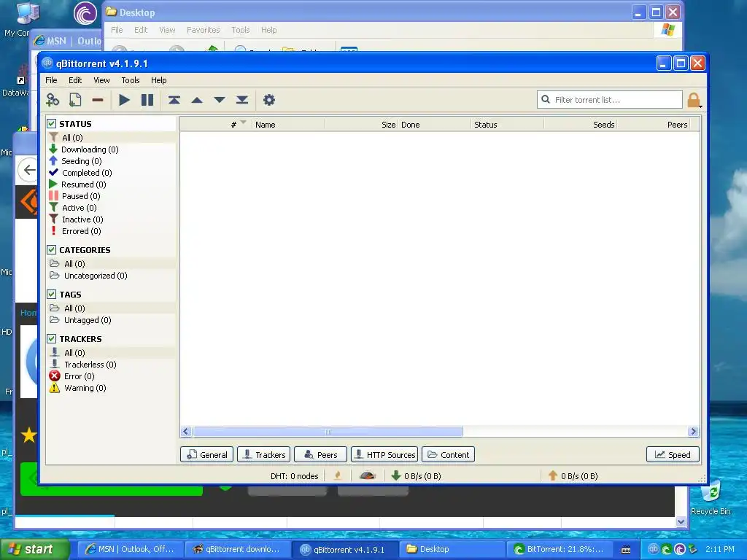Screen dimensions: 747x560
Task: Sort by the Name column header
Action: click(288, 124)
